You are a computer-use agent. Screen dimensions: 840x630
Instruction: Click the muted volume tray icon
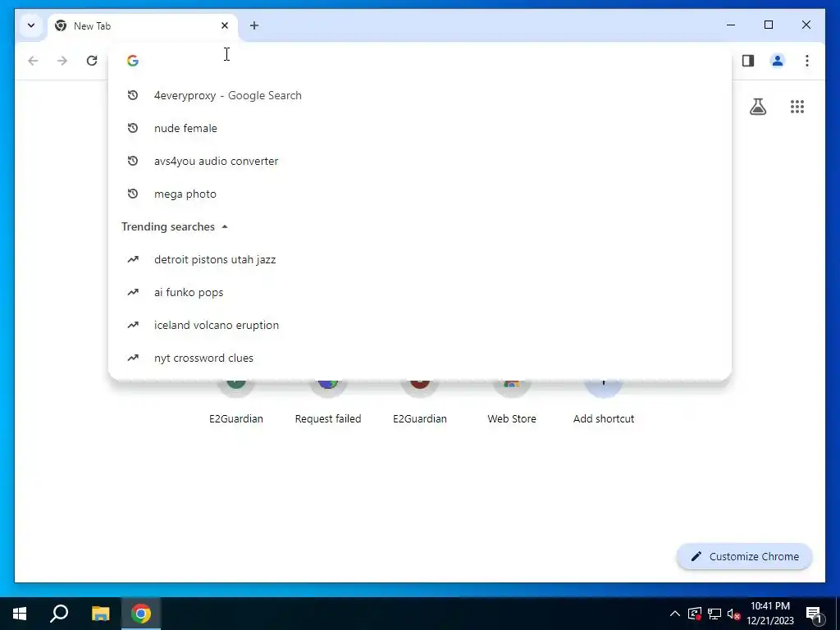click(x=733, y=614)
